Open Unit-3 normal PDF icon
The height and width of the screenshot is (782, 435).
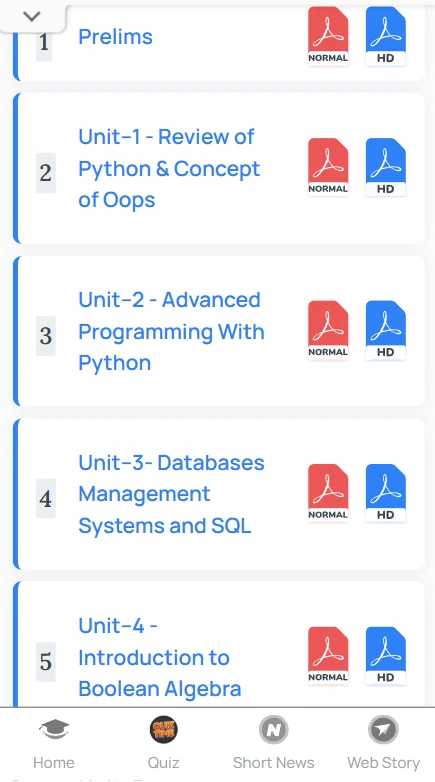[328, 493]
